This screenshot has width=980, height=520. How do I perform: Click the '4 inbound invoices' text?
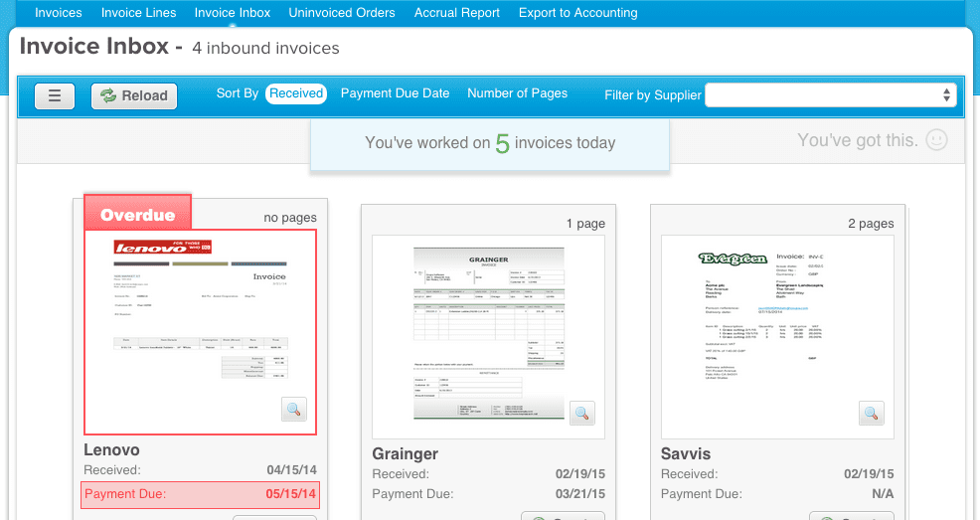265,48
